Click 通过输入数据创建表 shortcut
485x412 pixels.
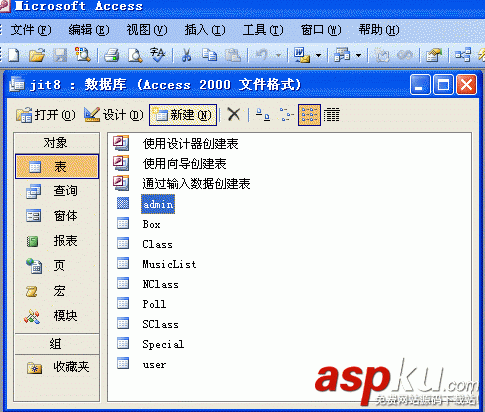pyautogui.click(x=196, y=184)
